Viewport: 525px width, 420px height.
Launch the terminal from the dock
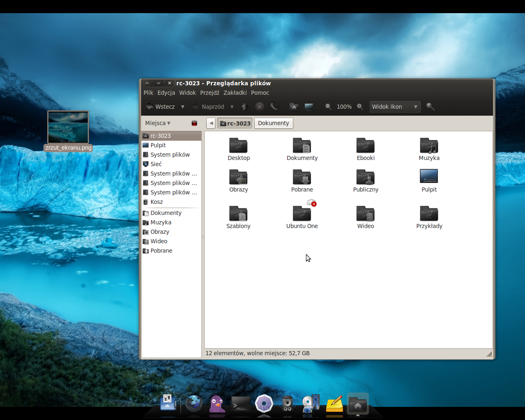click(241, 404)
